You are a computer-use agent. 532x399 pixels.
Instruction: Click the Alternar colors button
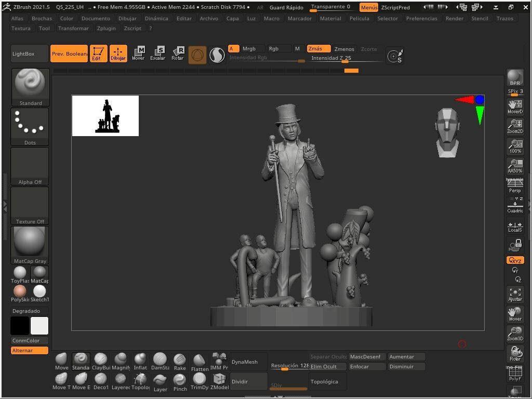(x=30, y=351)
